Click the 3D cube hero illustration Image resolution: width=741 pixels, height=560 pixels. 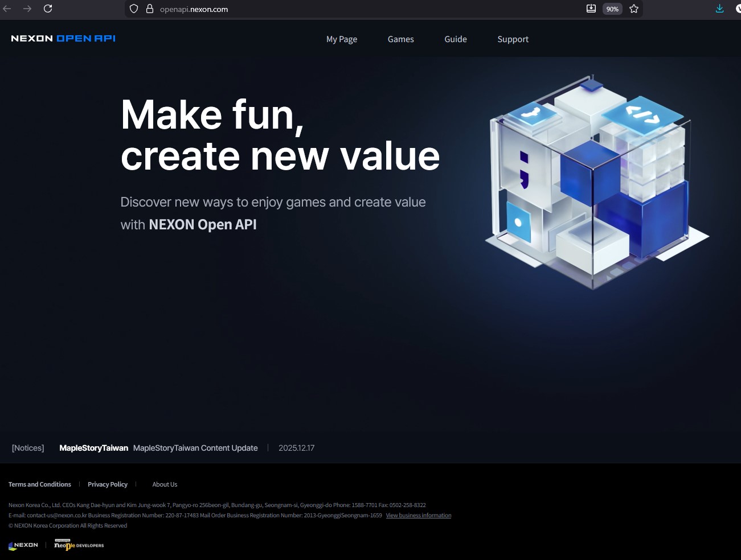click(597, 182)
